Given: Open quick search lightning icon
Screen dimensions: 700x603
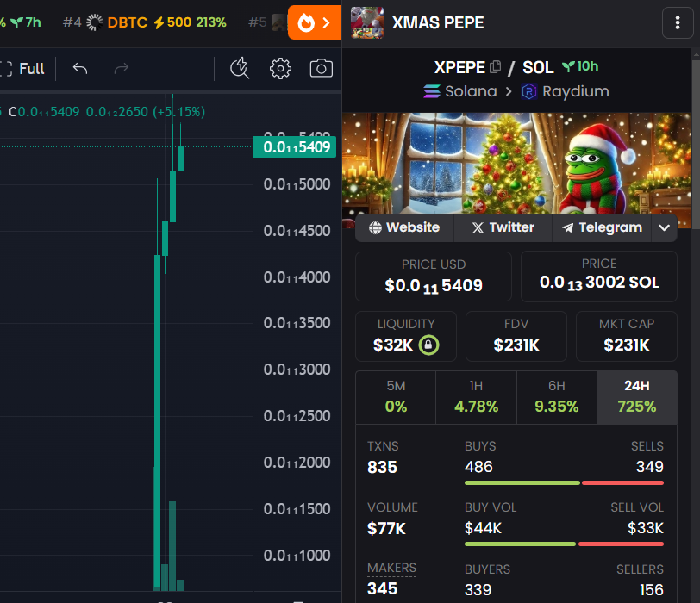Looking at the screenshot, I should point(240,68).
